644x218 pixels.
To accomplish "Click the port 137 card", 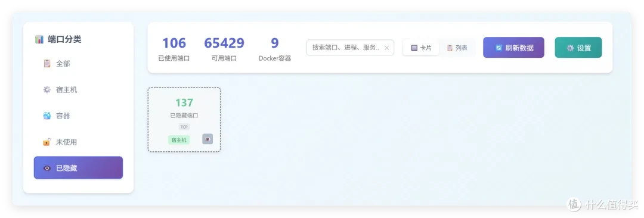I will (184, 120).
